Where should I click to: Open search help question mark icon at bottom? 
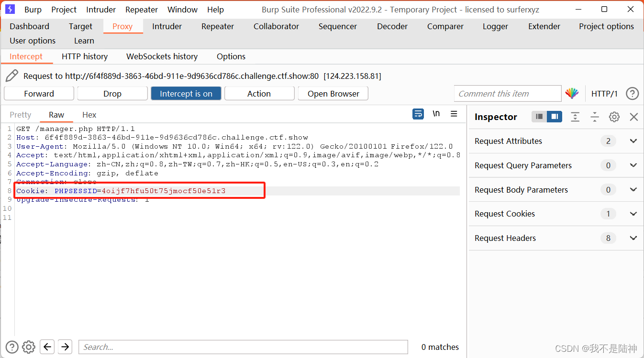[12, 347]
